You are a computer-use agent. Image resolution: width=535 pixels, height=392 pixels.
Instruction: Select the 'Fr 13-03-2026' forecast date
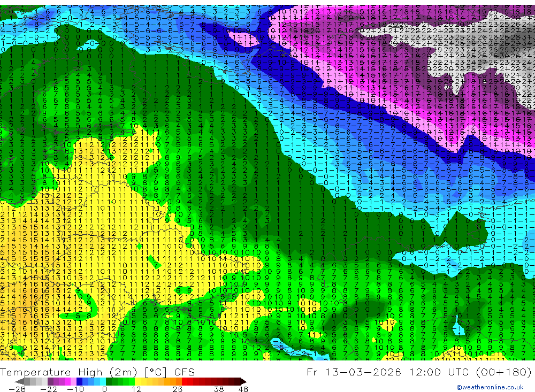354,372
